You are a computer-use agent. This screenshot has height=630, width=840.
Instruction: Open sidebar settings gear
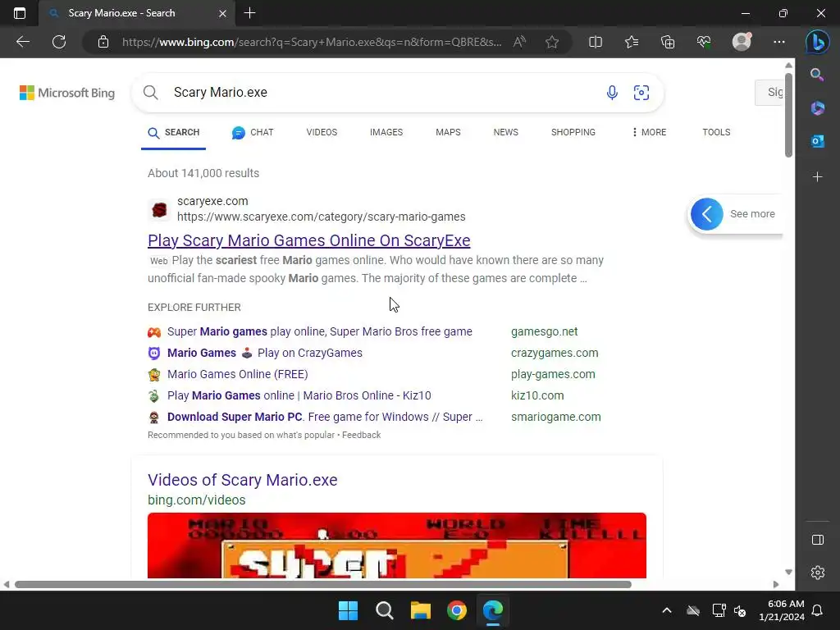(x=818, y=573)
